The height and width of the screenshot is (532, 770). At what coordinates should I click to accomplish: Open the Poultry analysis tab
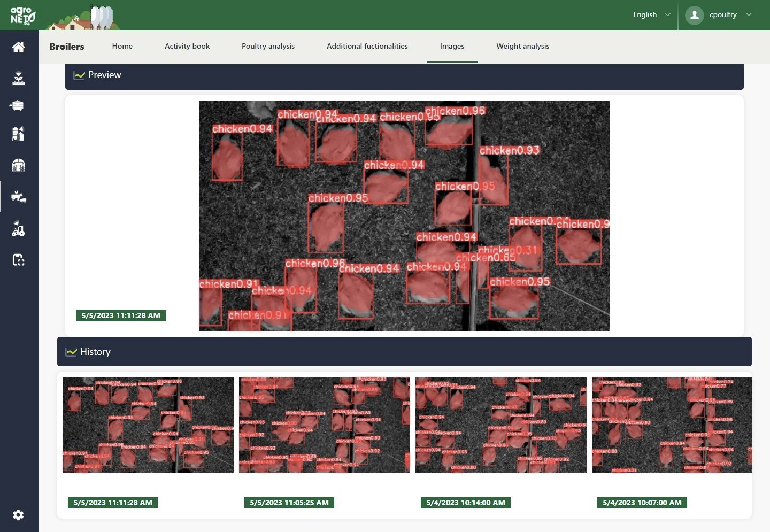pyautogui.click(x=268, y=47)
